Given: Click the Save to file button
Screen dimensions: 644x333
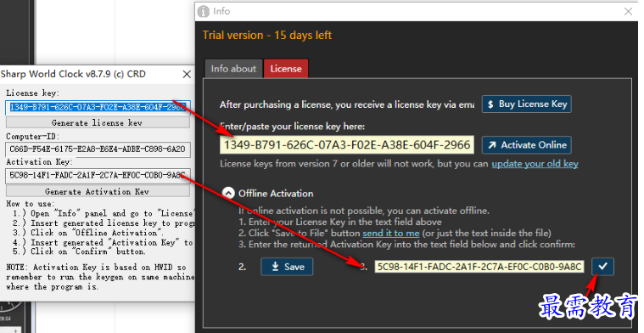Looking at the screenshot, I should point(287,267).
